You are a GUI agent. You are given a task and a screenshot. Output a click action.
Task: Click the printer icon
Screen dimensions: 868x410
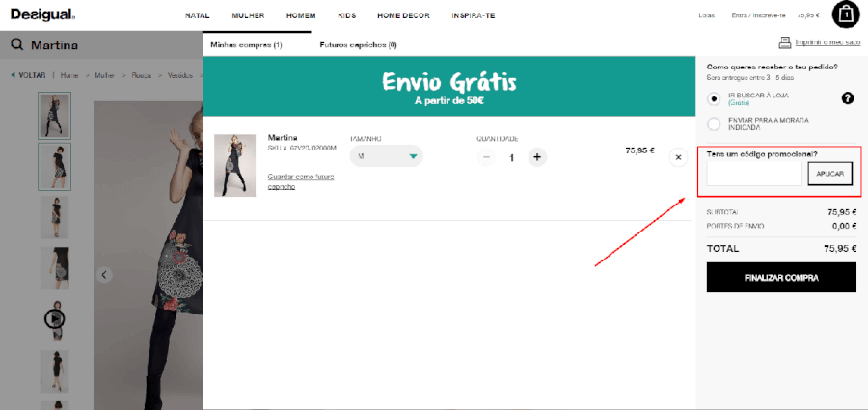(785, 42)
